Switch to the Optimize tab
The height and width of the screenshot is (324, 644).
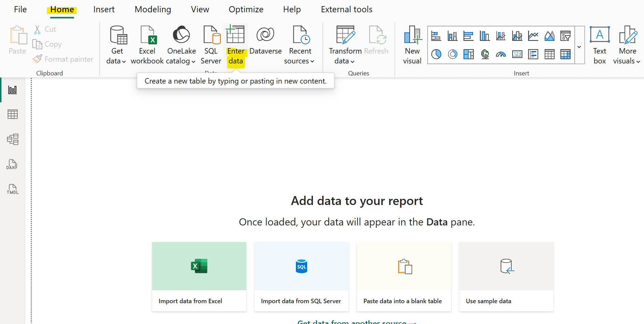coord(246,10)
